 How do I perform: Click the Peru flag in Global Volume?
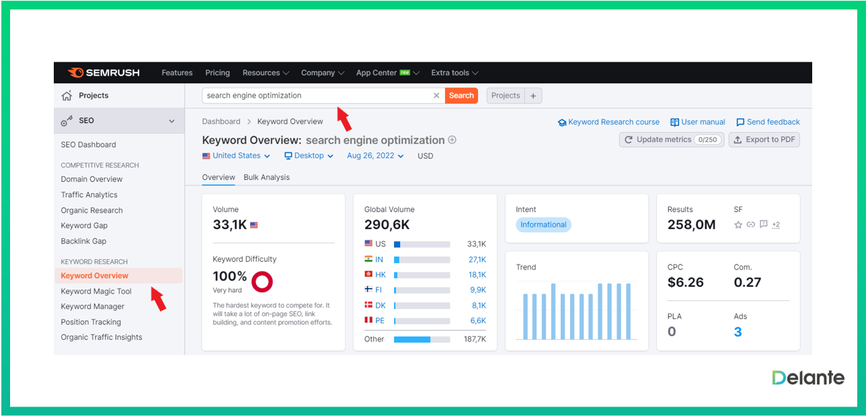[x=368, y=320]
